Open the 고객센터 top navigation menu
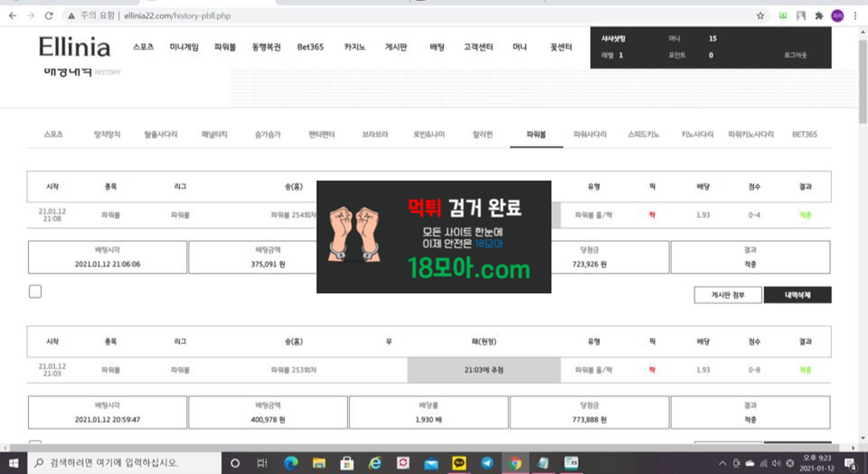The width and height of the screenshot is (868, 474). [x=478, y=47]
